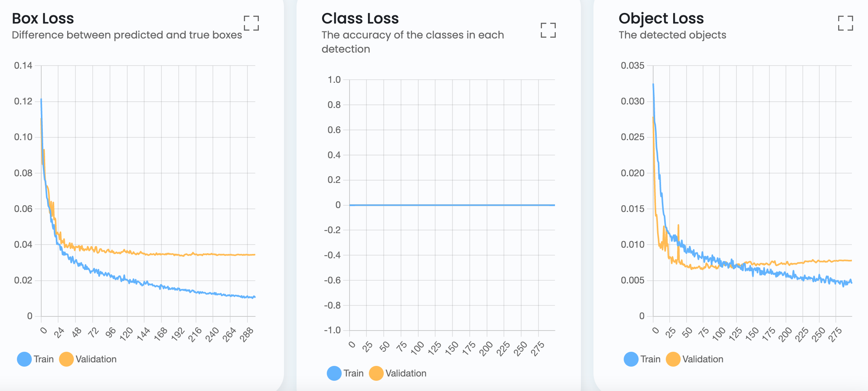
Task: Click the blue Train legend dot under Box Loss
Action: (24, 359)
